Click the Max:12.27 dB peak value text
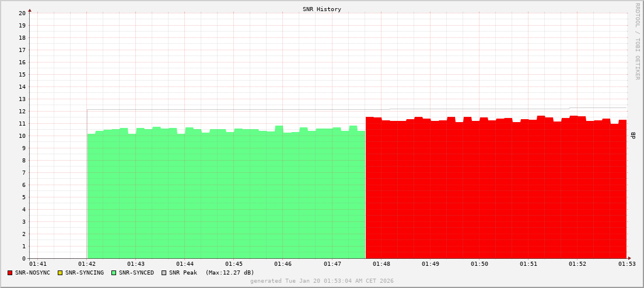This screenshot has width=644, height=288. (230, 273)
